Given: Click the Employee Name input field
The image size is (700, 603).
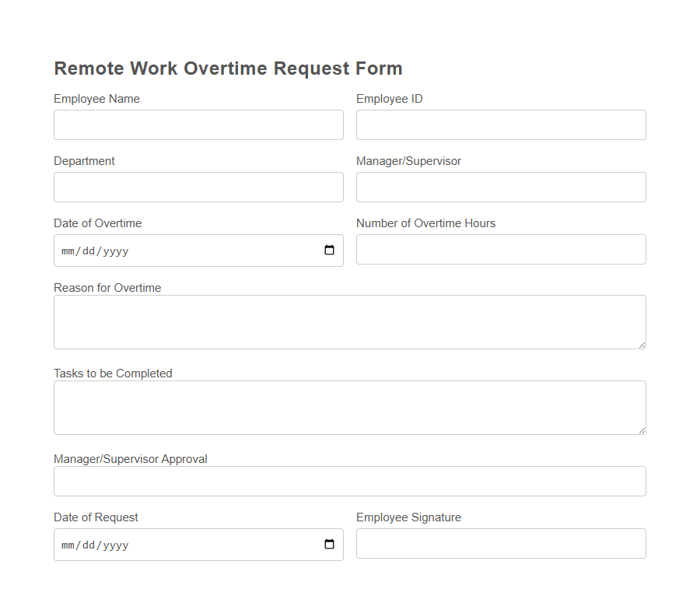Looking at the screenshot, I should pyautogui.click(x=198, y=124).
